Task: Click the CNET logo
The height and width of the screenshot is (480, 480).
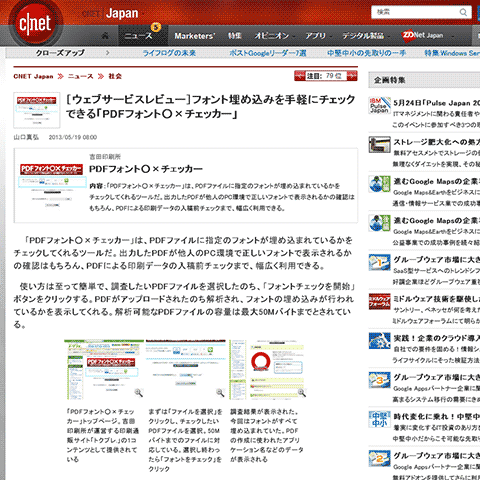Action: [35, 24]
